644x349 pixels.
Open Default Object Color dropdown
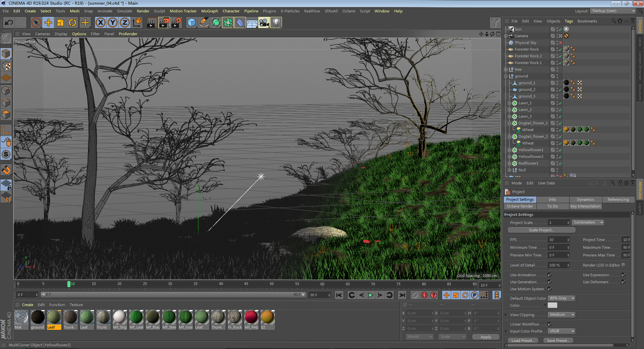[561, 298]
